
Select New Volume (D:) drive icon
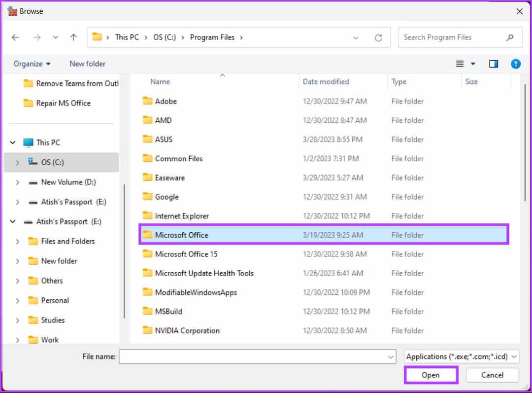[33, 183]
